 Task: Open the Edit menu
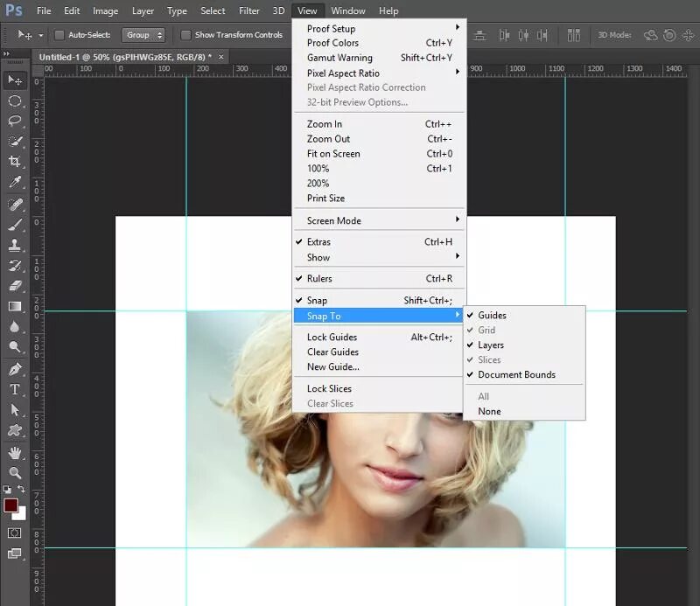coord(72,10)
